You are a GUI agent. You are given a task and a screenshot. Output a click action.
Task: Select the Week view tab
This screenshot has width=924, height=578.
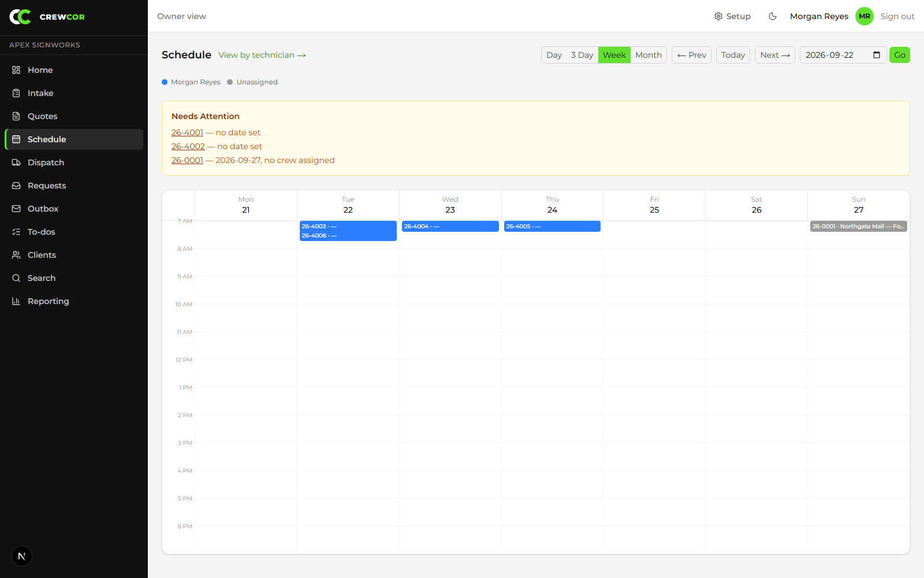[614, 55]
